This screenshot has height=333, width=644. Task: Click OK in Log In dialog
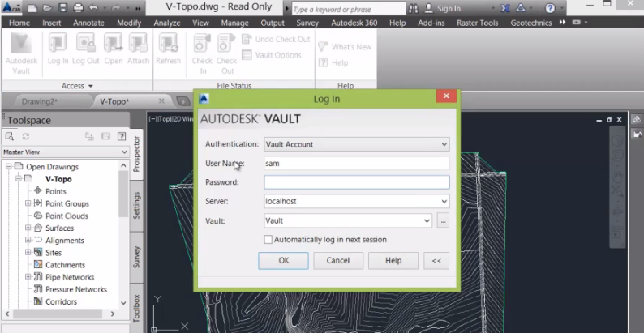pyautogui.click(x=283, y=260)
